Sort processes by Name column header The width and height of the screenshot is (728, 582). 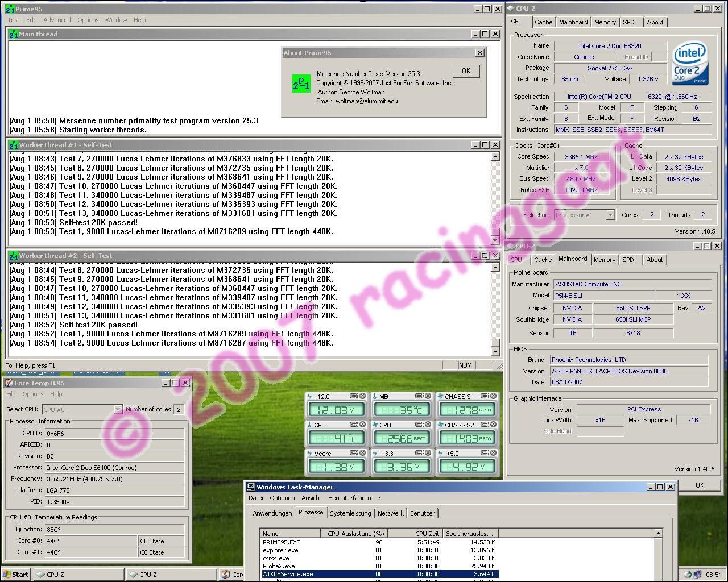click(x=290, y=534)
